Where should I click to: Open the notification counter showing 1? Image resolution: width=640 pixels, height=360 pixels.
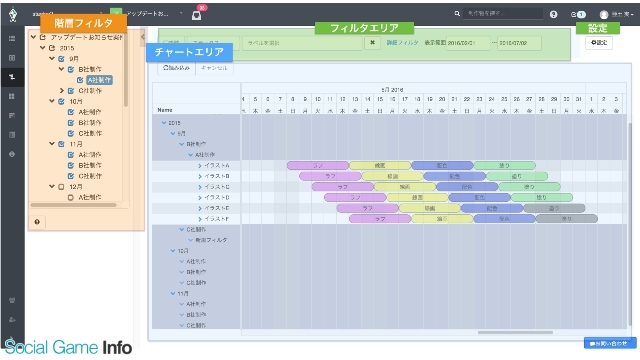click(x=578, y=14)
